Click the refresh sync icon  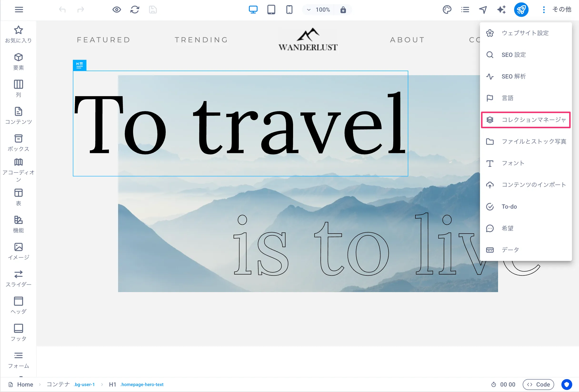(135, 10)
